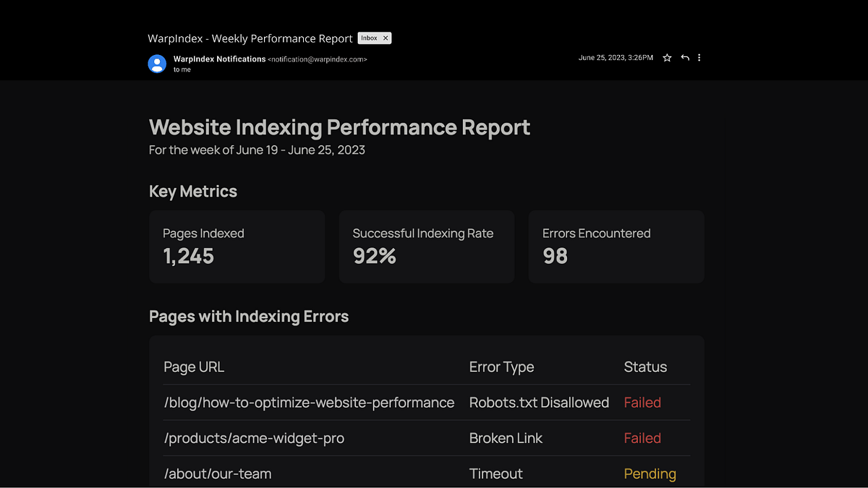Click the sender's profile avatar
The height and width of the screenshot is (488, 868).
pos(157,64)
